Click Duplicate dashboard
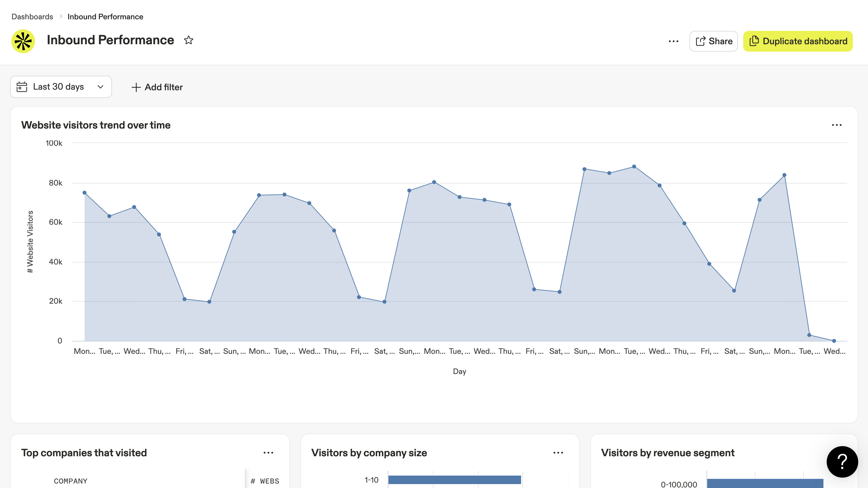 point(798,41)
